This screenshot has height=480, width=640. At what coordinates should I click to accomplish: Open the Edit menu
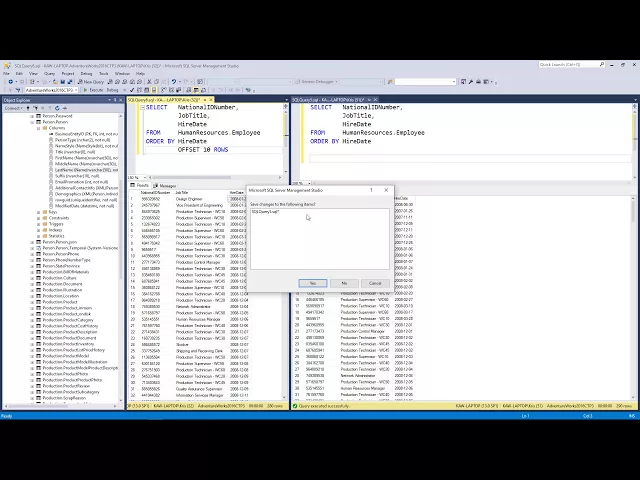19,73
